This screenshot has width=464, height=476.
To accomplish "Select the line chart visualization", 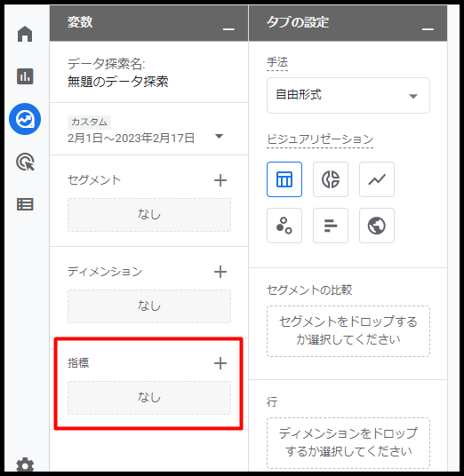I will tap(377, 179).
